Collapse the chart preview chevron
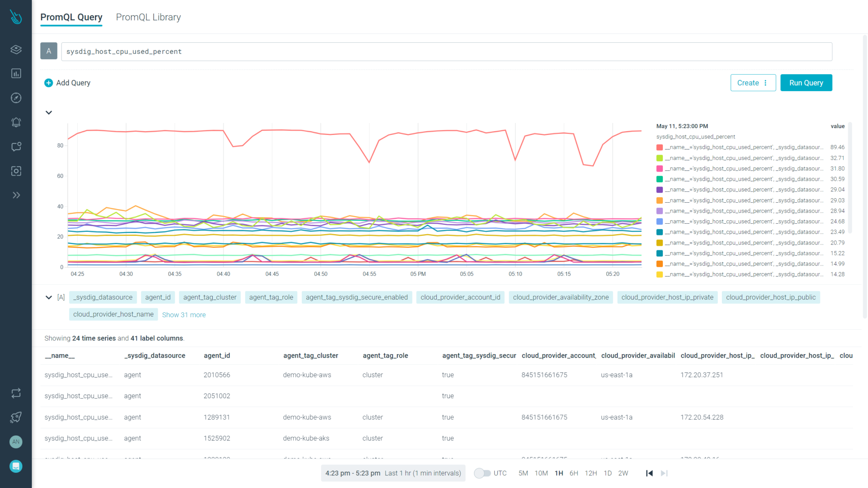 pyautogui.click(x=49, y=112)
